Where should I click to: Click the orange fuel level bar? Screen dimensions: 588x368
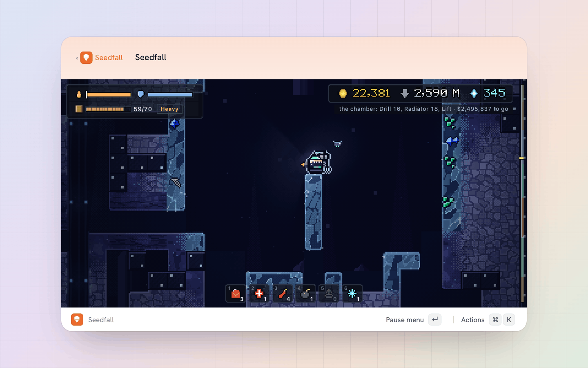pos(108,94)
